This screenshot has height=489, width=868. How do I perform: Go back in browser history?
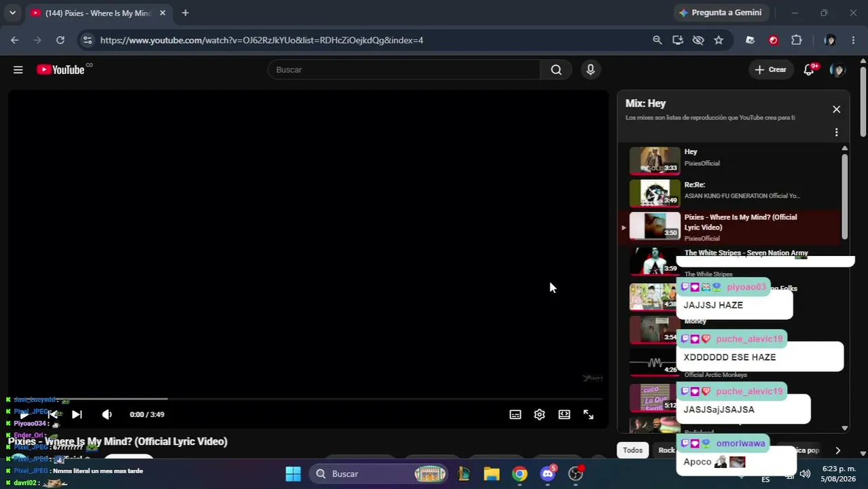click(15, 40)
